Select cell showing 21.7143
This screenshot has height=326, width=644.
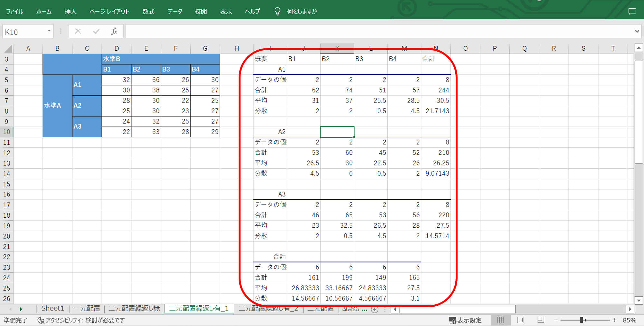click(436, 111)
